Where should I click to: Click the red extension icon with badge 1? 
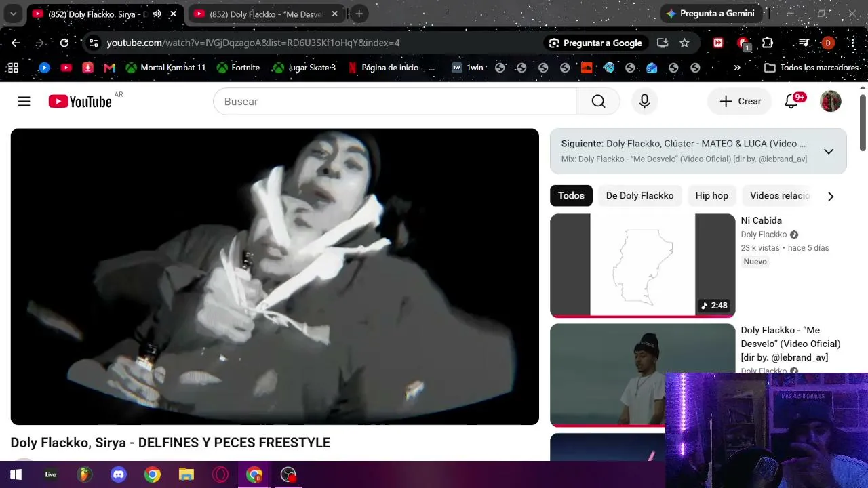coord(743,43)
